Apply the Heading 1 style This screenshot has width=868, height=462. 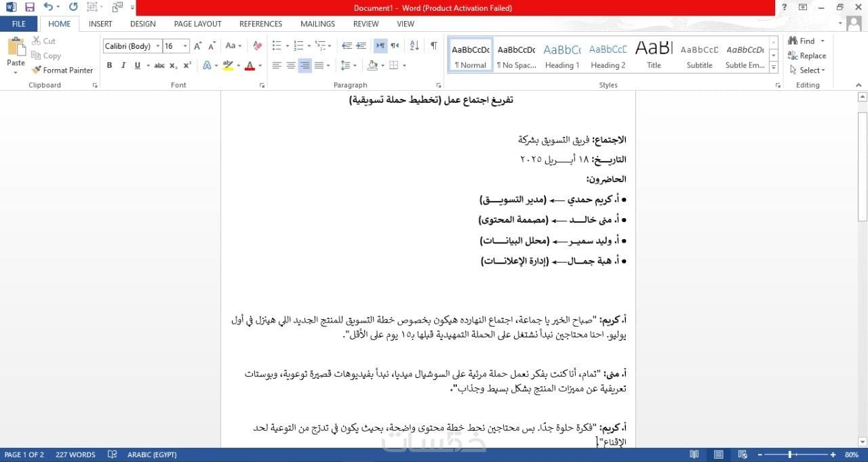(x=562, y=56)
